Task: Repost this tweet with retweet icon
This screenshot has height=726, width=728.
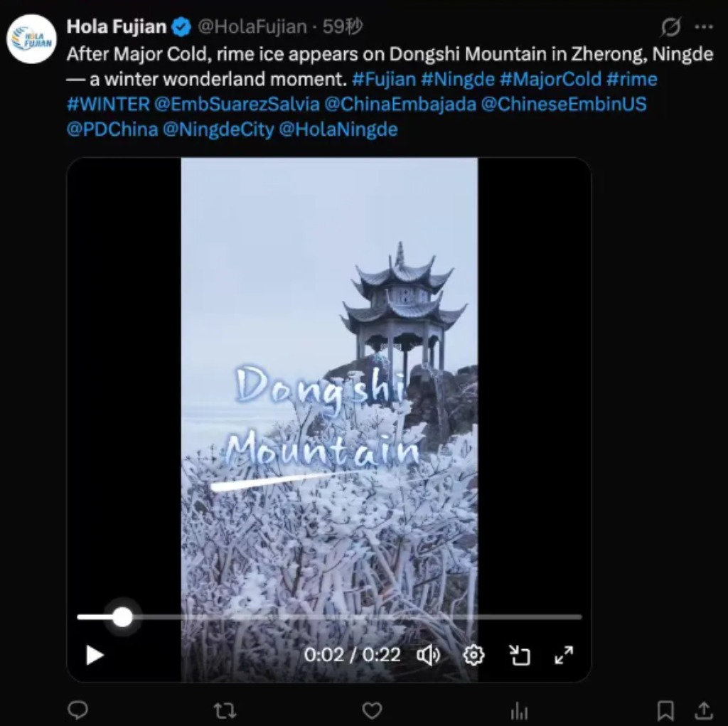Action: pyautogui.click(x=225, y=710)
